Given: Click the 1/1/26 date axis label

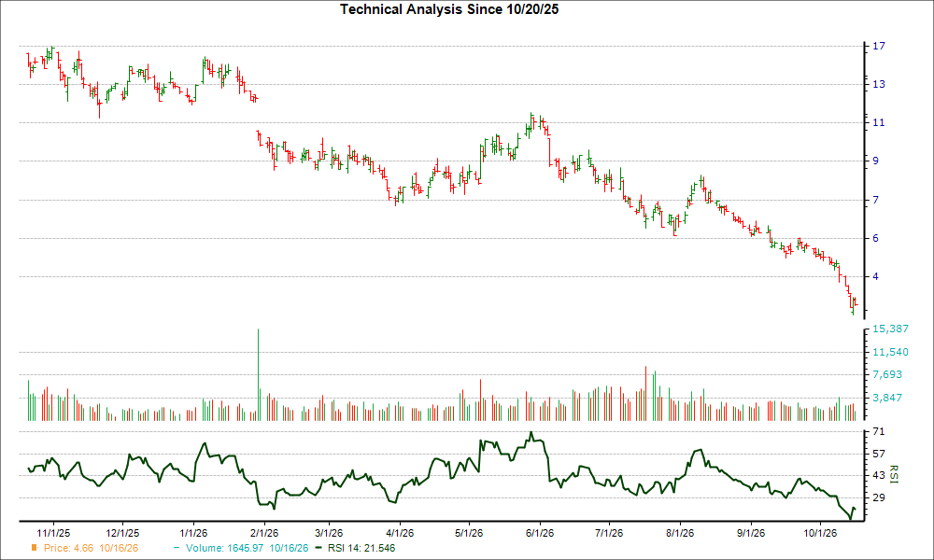Looking at the screenshot, I should [193, 533].
